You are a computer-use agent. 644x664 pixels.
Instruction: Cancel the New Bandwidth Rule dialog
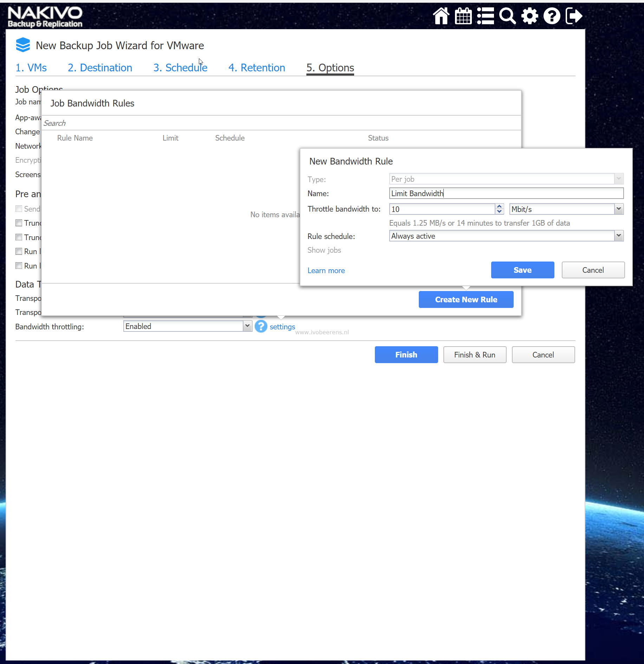(593, 270)
